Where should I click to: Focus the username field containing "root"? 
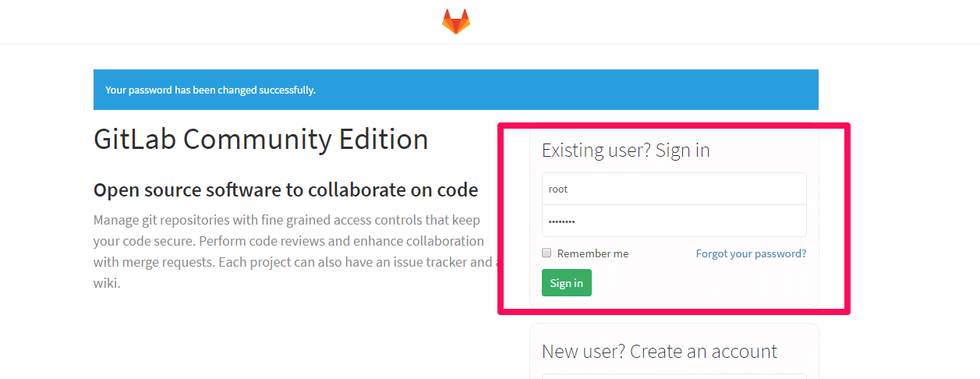674,189
